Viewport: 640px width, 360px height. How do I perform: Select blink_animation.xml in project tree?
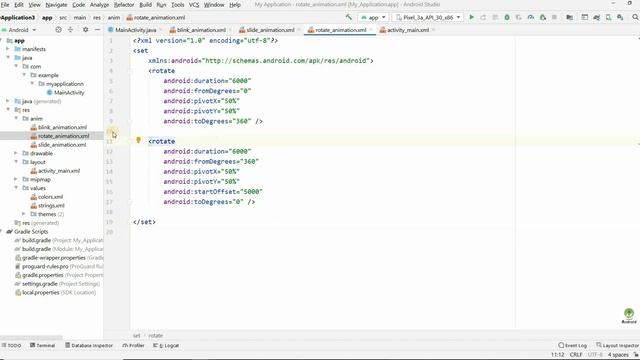[x=62, y=127]
